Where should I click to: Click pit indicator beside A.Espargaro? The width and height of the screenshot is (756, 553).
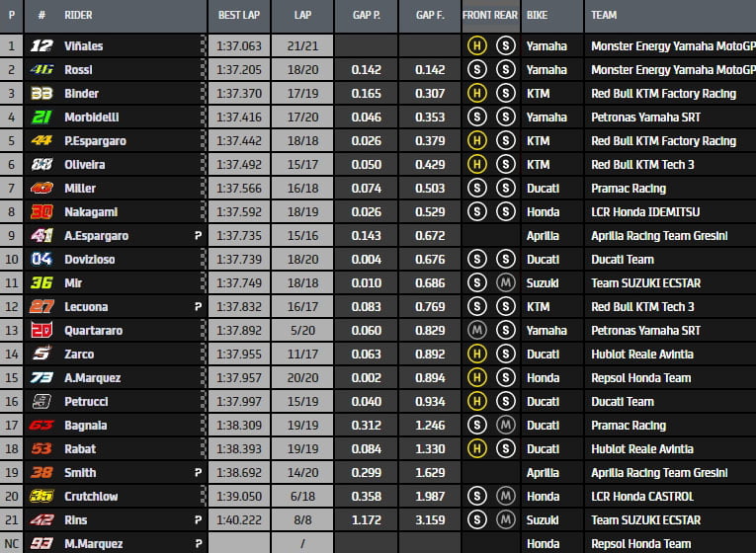coord(198,236)
